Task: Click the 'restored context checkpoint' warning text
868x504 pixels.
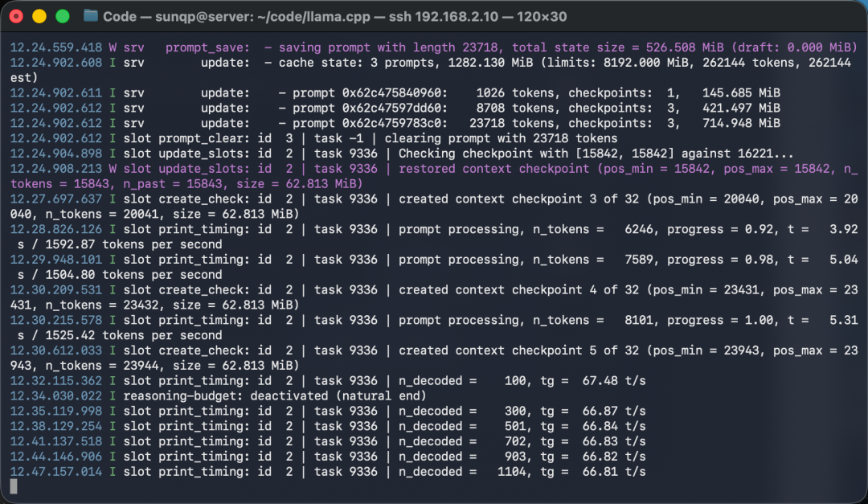Action: pos(493,168)
